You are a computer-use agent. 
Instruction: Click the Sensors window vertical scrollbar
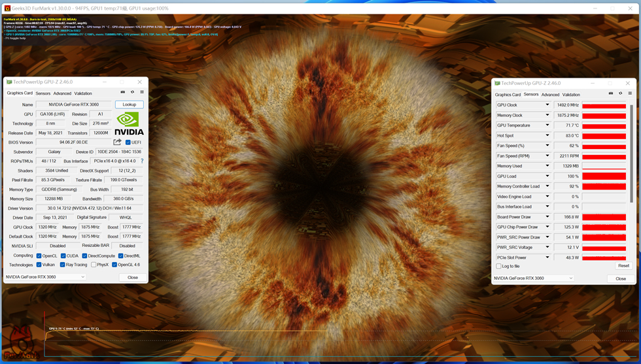[632, 153]
